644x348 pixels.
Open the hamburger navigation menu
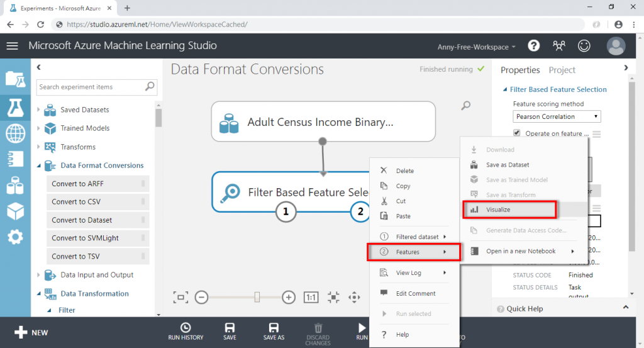pos(13,45)
